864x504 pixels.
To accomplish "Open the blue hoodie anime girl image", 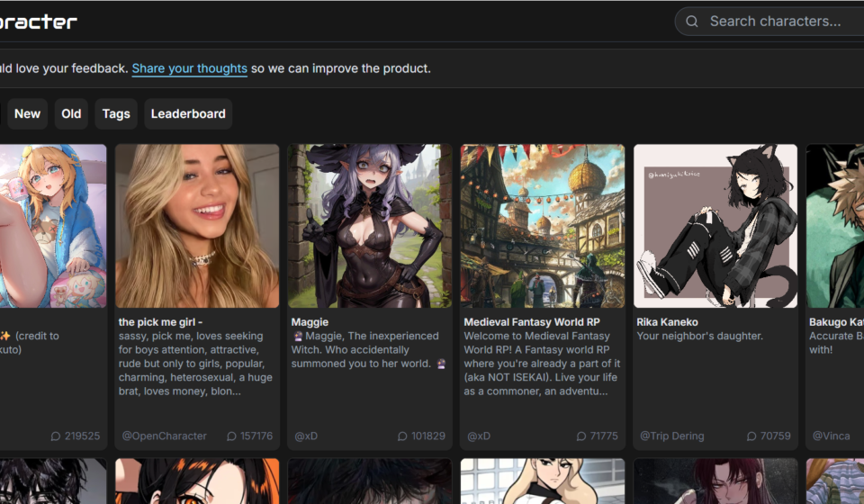I will point(53,226).
